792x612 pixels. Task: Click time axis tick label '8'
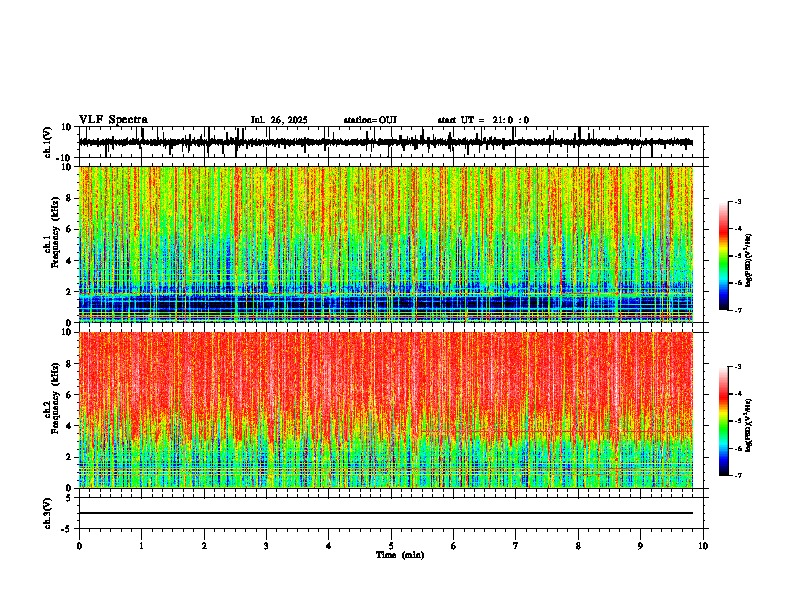coord(578,546)
